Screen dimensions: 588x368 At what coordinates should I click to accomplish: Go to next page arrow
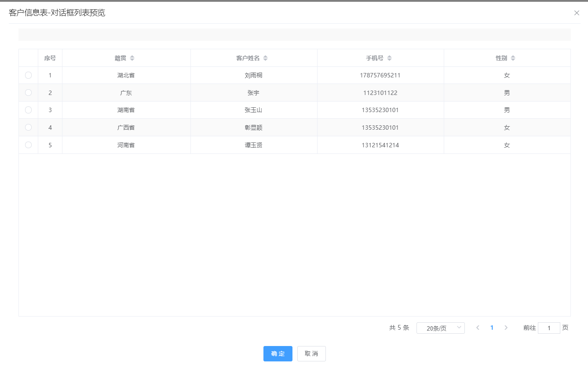tap(506, 328)
